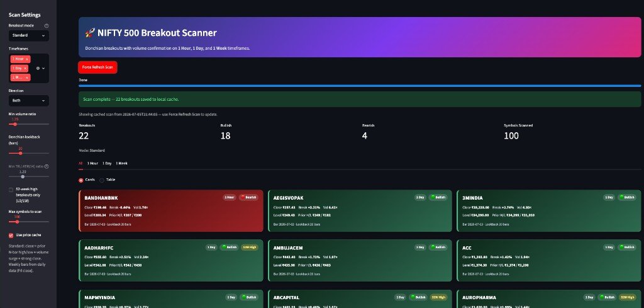Click Force Refresh Scan button
Screen dimensions: 644x308
click(97, 67)
